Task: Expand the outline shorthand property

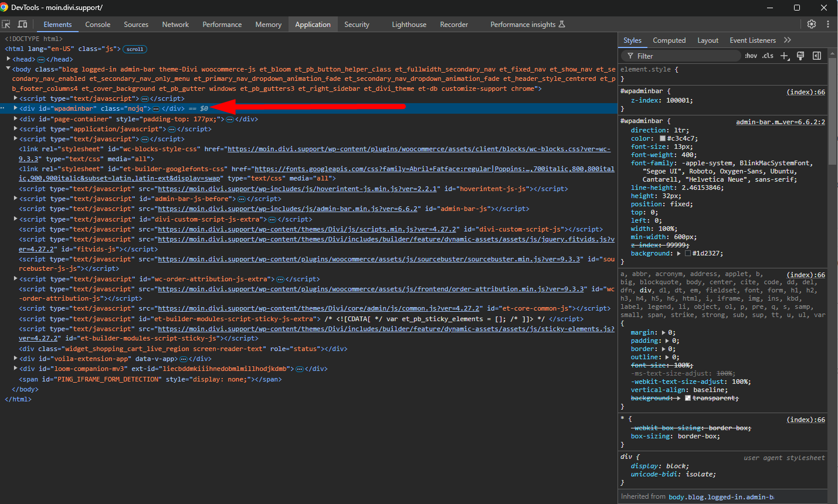Action: pos(667,357)
